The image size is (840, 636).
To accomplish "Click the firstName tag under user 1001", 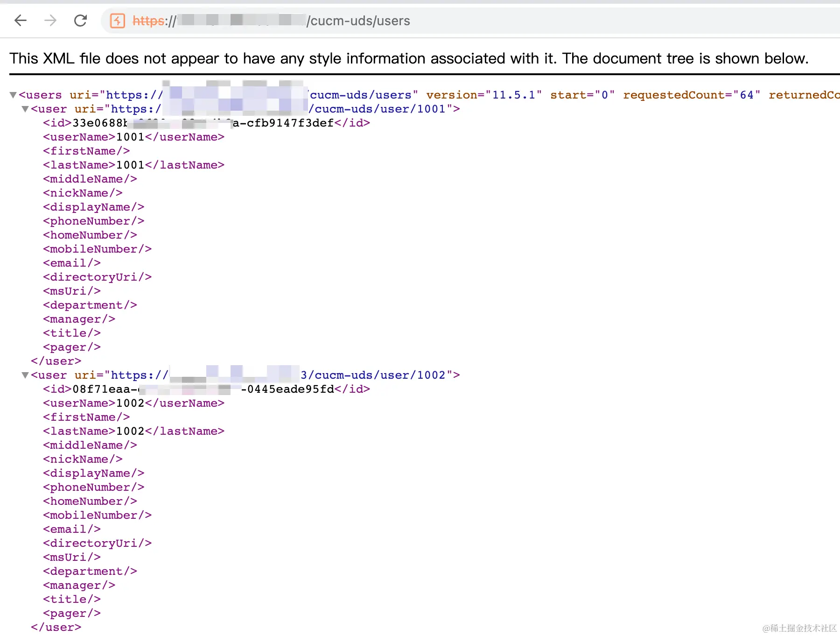I will click(x=86, y=151).
